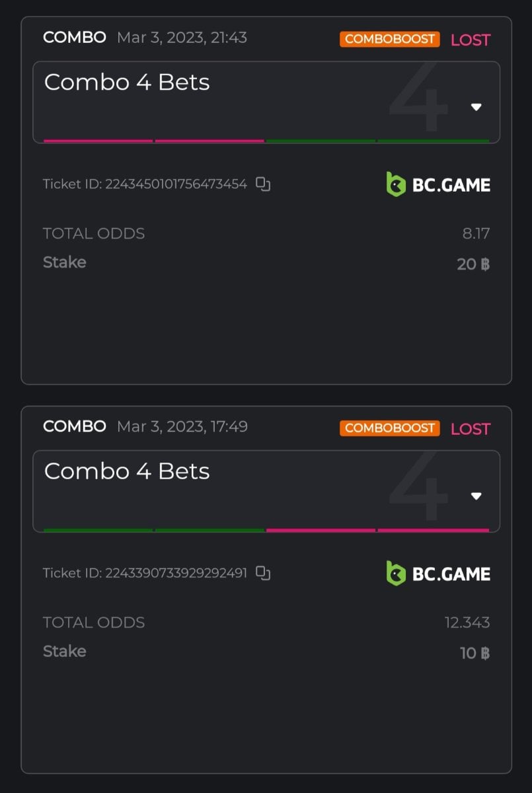
Task: Click first pink segment of top ticket bar
Action: pyautogui.click(x=98, y=141)
